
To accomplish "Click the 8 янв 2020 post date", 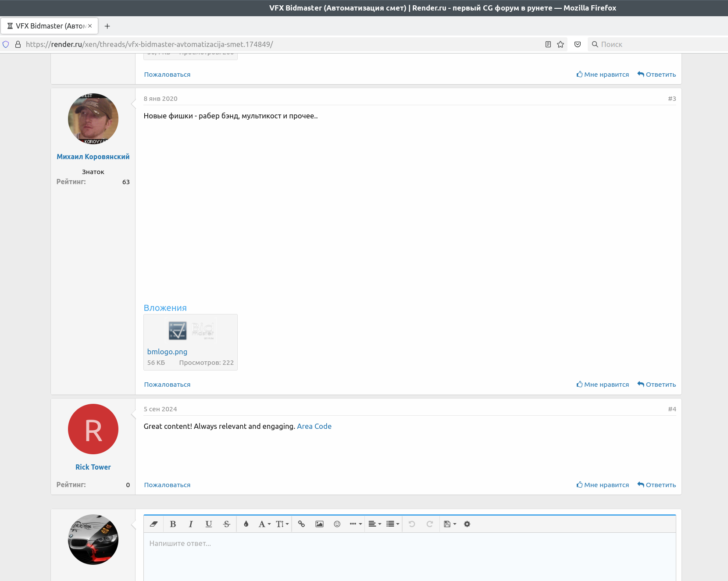I will pyautogui.click(x=161, y=99).
